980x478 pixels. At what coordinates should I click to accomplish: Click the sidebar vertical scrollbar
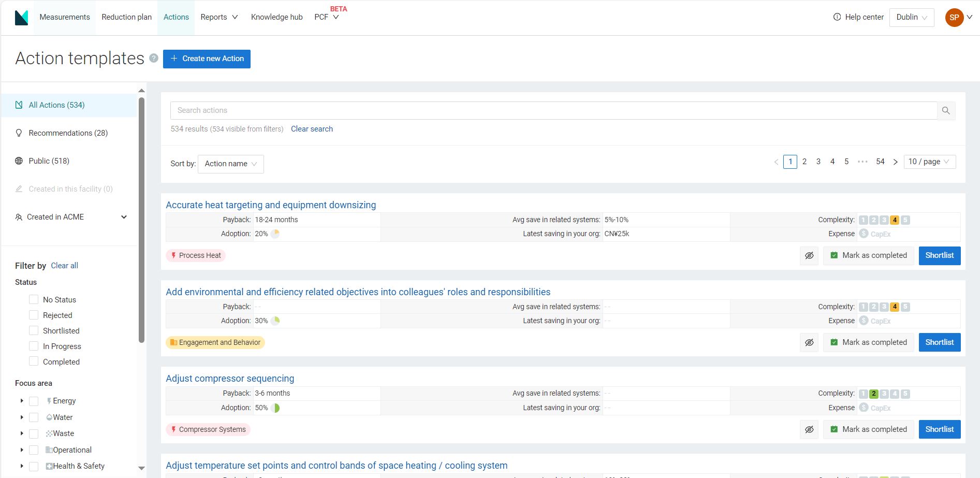click(141, 220)
